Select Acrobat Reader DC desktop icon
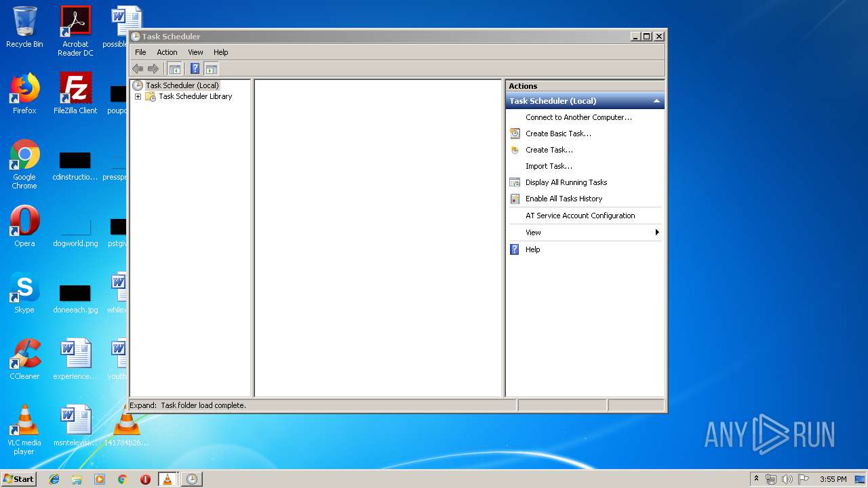This screenshot has height=488, width=868. click(x=75, y=31)
